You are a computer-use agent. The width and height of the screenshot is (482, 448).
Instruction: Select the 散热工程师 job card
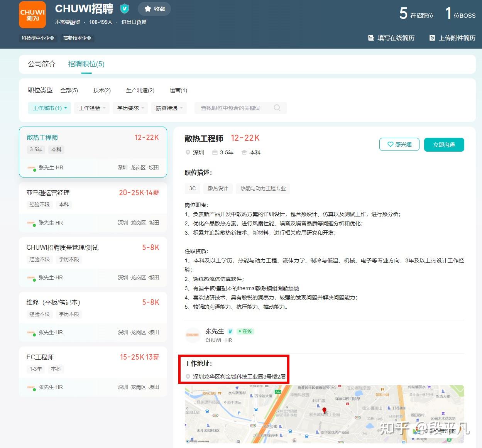tap(93, 152)
